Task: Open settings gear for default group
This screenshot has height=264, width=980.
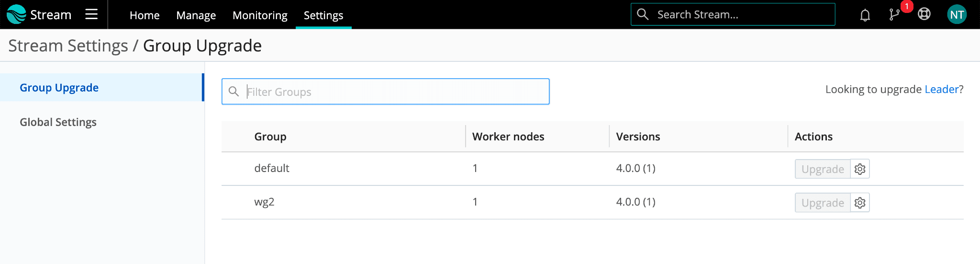Action: pos(860,169)
